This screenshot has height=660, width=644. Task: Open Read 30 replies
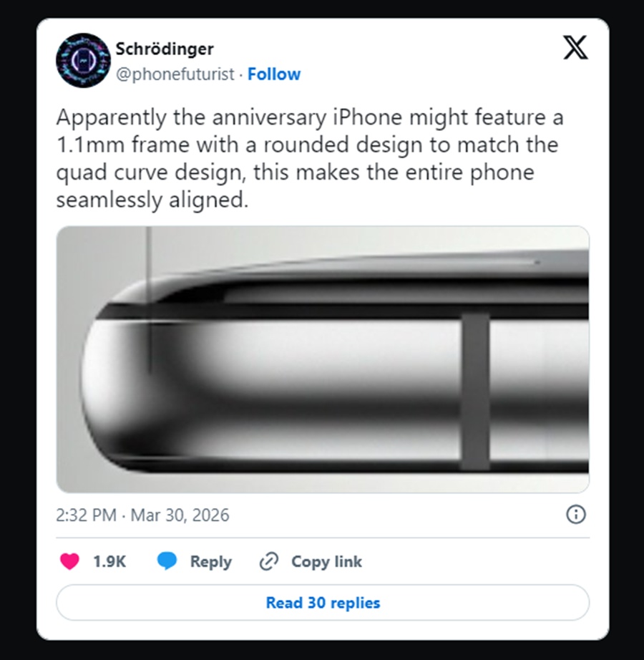(323, 603)
